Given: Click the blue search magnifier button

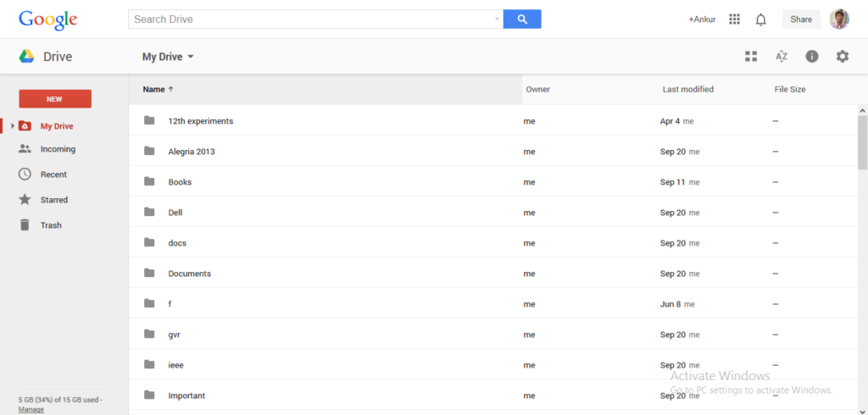Looking at the screenshot, I should [x=522, y=19].
